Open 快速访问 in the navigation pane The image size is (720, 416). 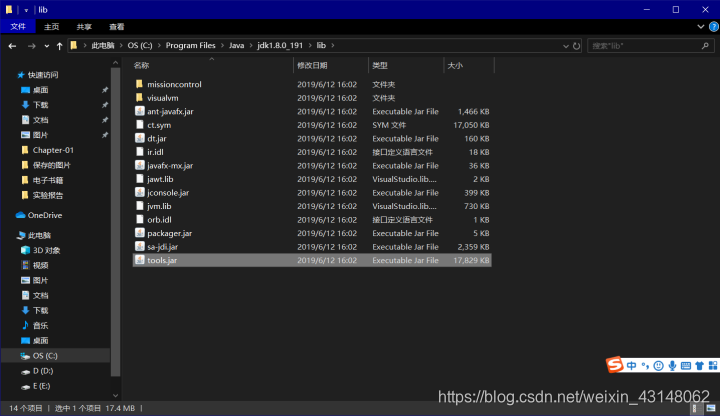point(43,75)
